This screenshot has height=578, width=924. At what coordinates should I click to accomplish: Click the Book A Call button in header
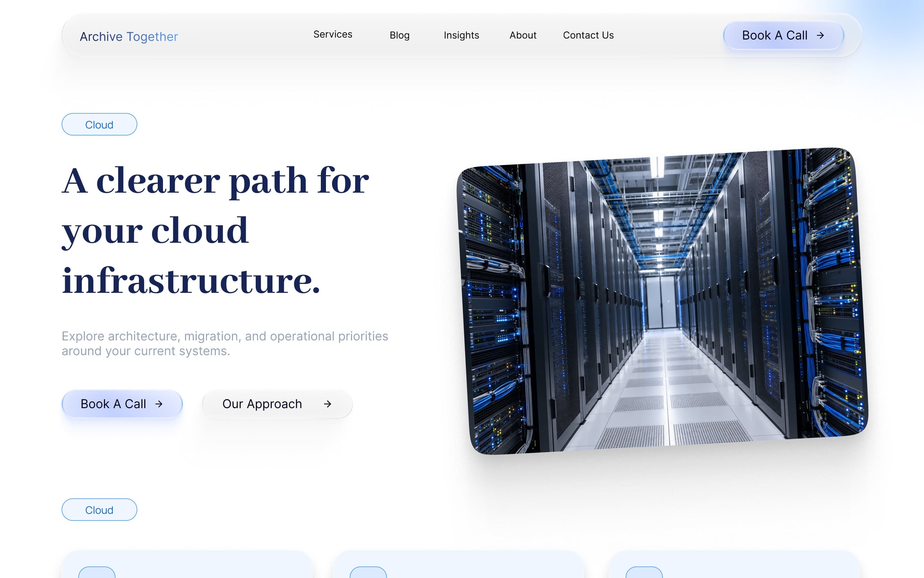[783, 36]
